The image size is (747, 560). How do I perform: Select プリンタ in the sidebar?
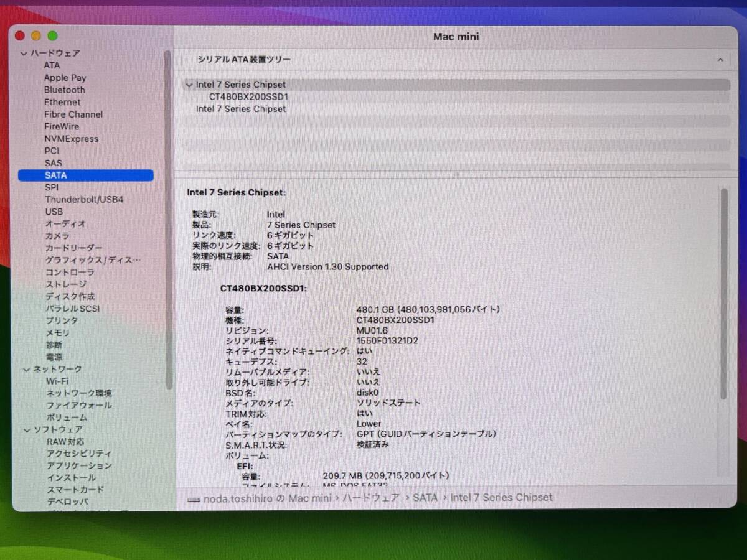[62, 321]
